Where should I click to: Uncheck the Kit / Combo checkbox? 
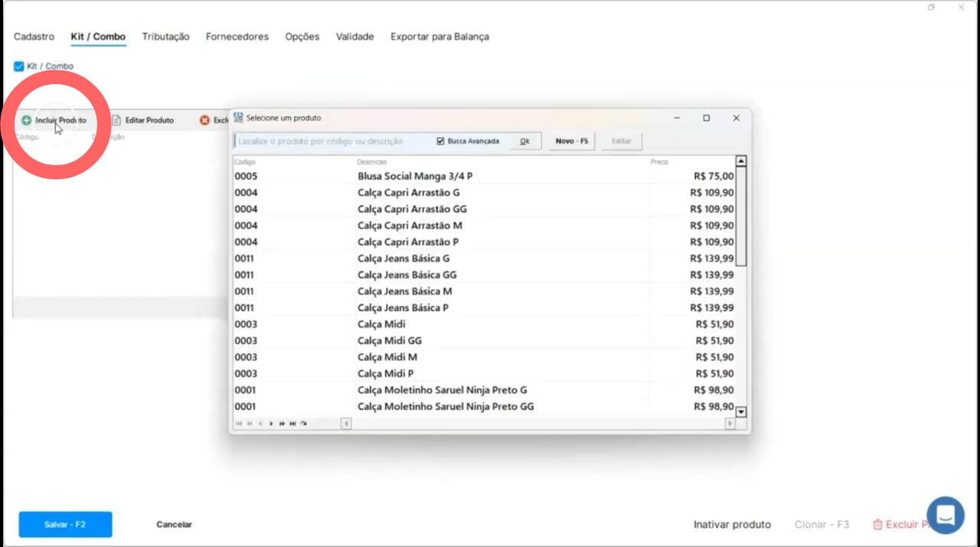18,66
